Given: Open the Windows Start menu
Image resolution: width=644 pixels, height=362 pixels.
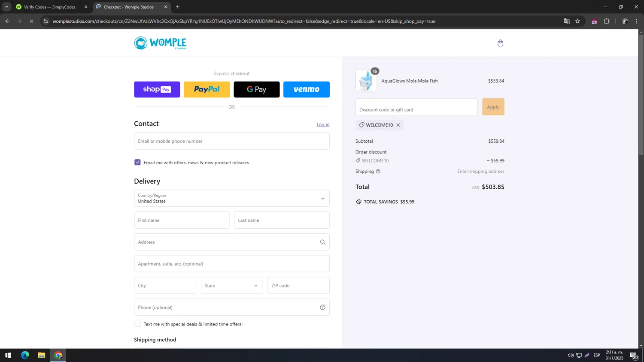Looking at the screenshot, I should [x=8, y=355].
